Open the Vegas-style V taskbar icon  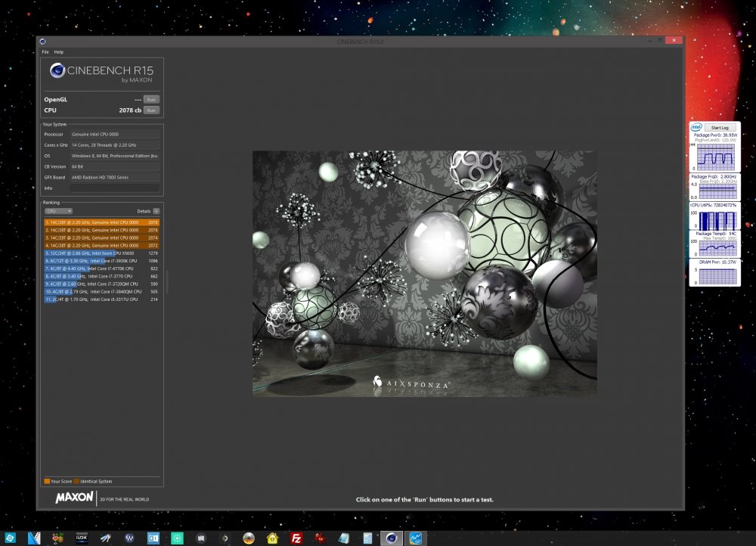pos(34,538)
